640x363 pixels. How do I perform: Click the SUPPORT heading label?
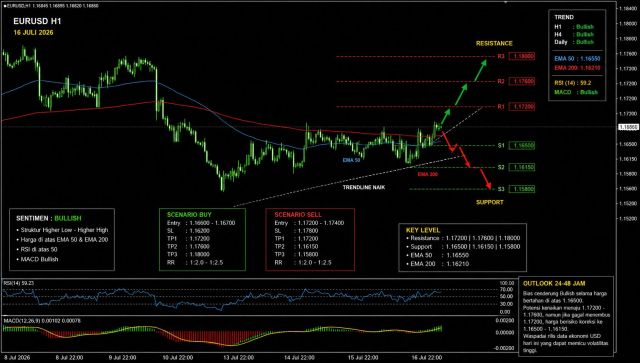click(x=490, y=202)
